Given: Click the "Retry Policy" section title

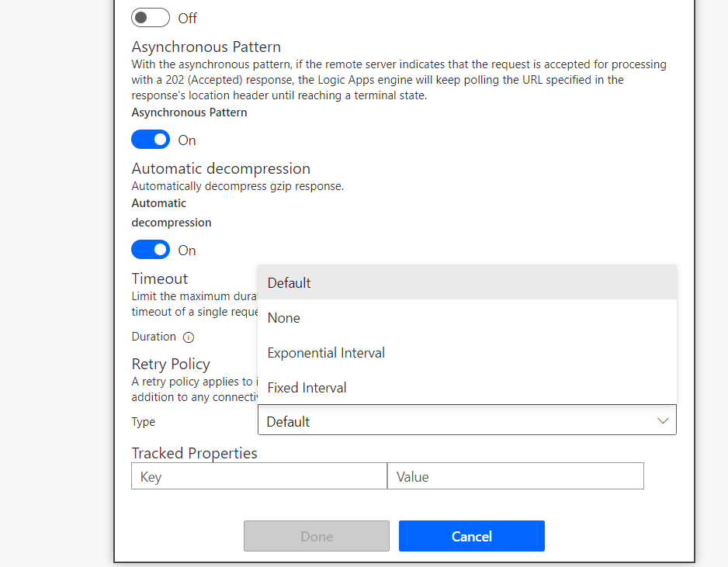Looking at the screenshot, I should click(x=171, y=364).
